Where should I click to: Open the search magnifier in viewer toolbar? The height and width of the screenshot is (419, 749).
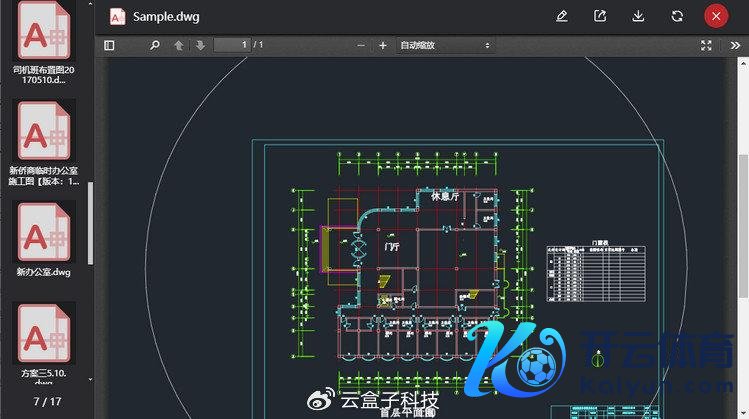154,45
